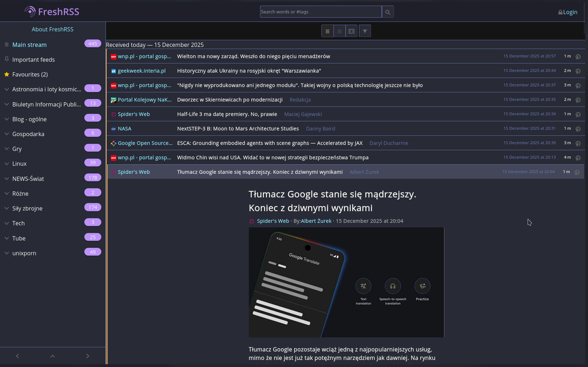
Task: Open the Main stream view
Action: pos(29,45)
